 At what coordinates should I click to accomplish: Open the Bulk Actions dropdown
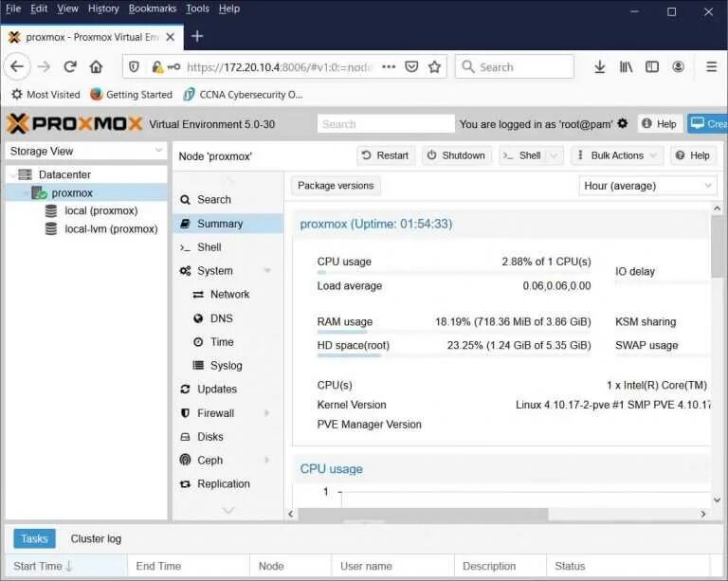pyautogui.click(x=617, y=155)
